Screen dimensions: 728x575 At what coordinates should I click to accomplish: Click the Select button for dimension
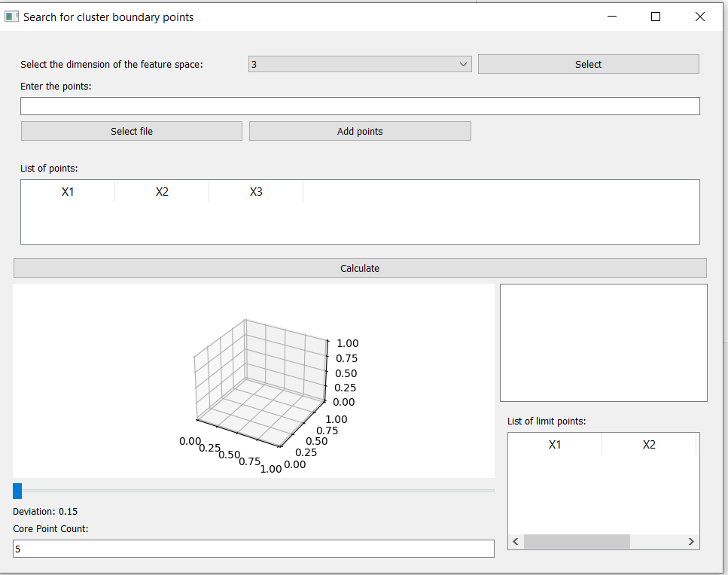(x=588, y=64)
